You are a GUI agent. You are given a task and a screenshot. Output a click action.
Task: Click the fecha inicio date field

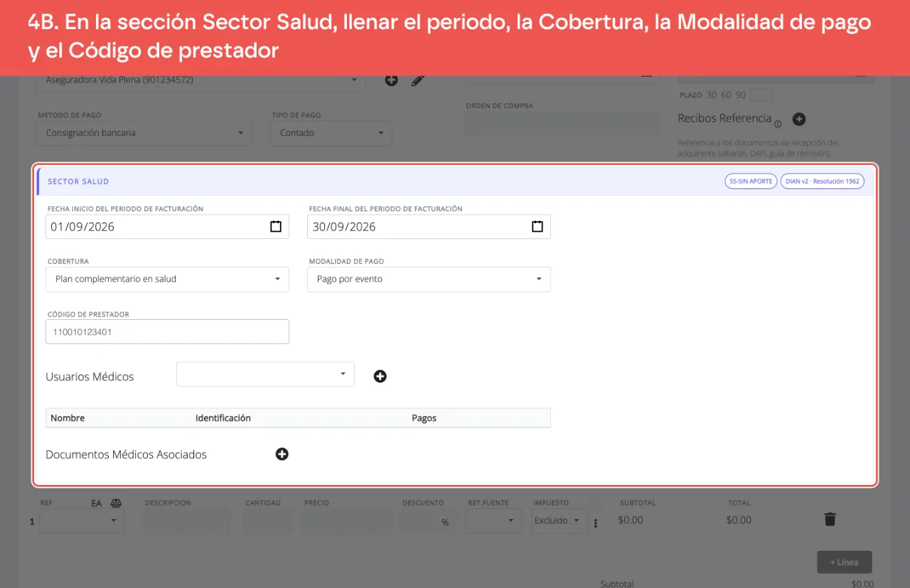coord(167,227)
